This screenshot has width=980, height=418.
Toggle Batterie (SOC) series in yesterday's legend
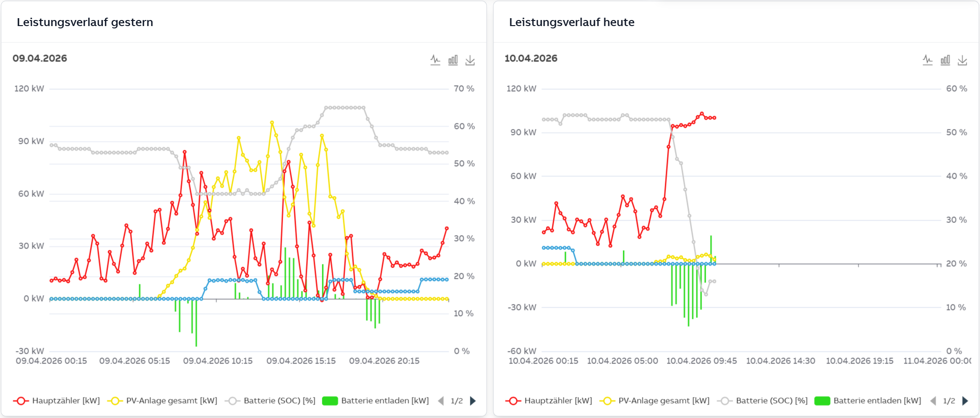[x=270, y=401]
